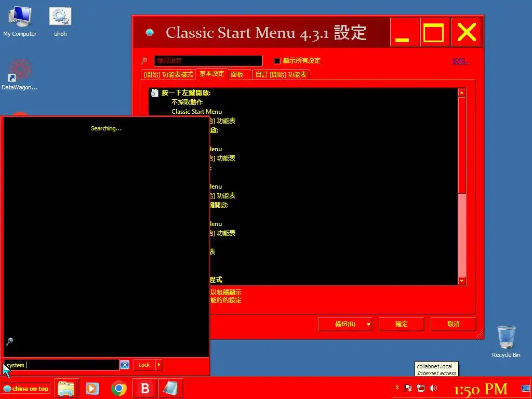This screenshot has height=399, width=532.
Task: Click the 'china on top' start button
Action: pos(26,389)
